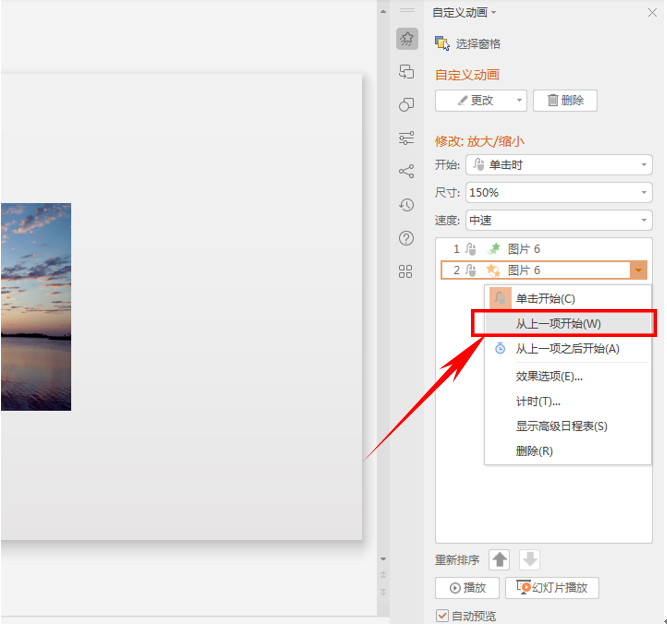Click the sidebar collapse handle lines

tap(407, 10)
